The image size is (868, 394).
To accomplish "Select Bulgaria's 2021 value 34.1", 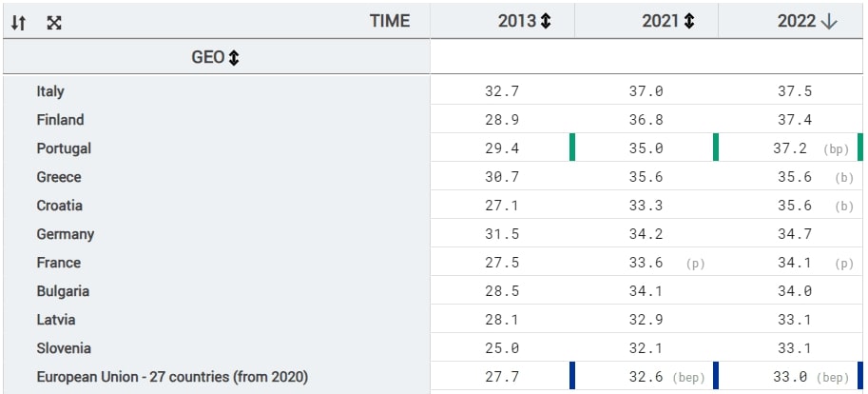I will tap(646, 291).
